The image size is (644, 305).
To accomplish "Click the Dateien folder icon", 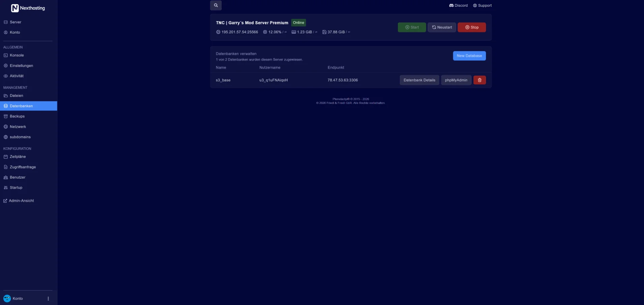I will [6, 96].
